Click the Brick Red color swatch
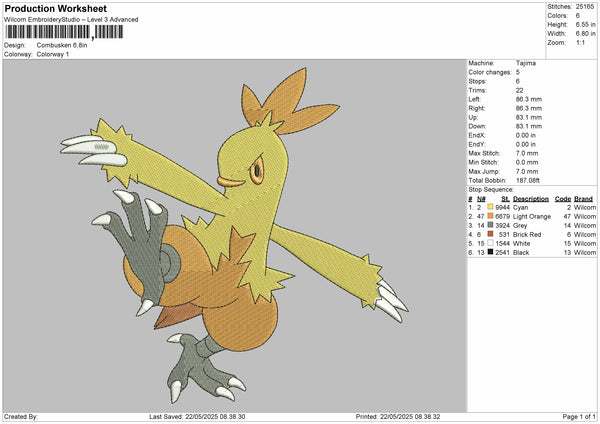Viewport: 600px width, 424px height. pos(490,234)
